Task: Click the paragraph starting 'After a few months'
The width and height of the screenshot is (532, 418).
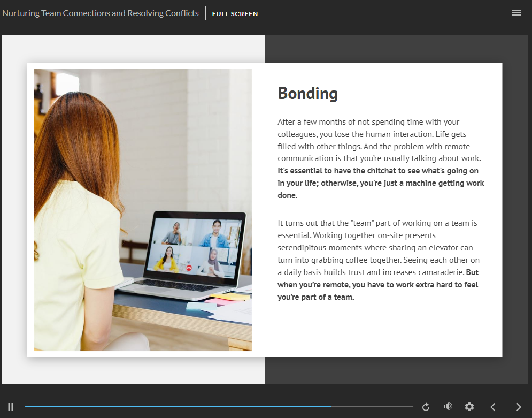Action: tap(381, 158)
